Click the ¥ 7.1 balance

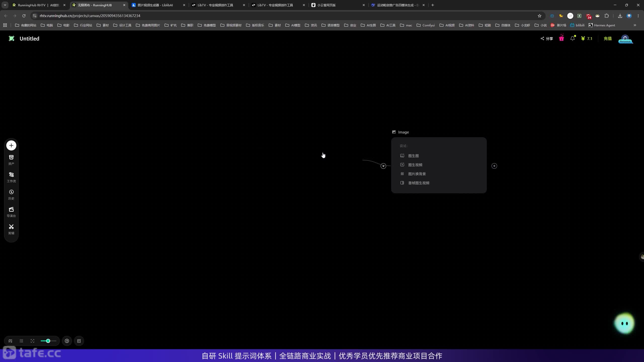click(x=587, y=38)
